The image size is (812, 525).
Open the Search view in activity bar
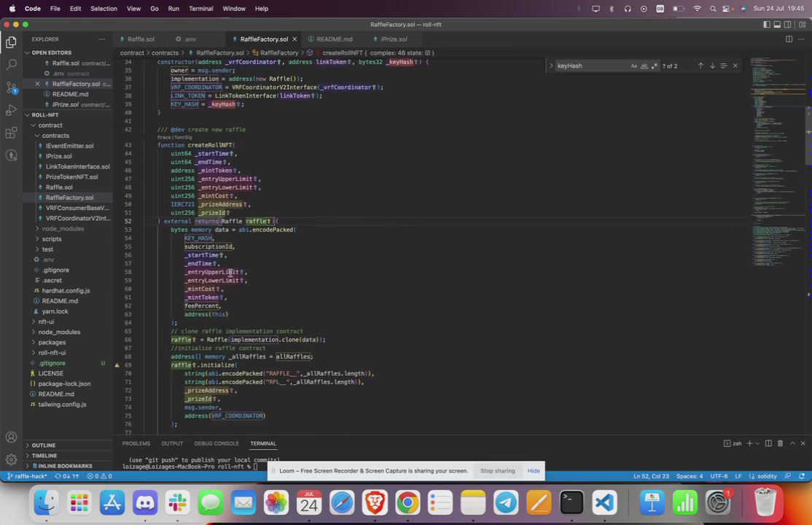pyautogui.click(x=11, y=65)
